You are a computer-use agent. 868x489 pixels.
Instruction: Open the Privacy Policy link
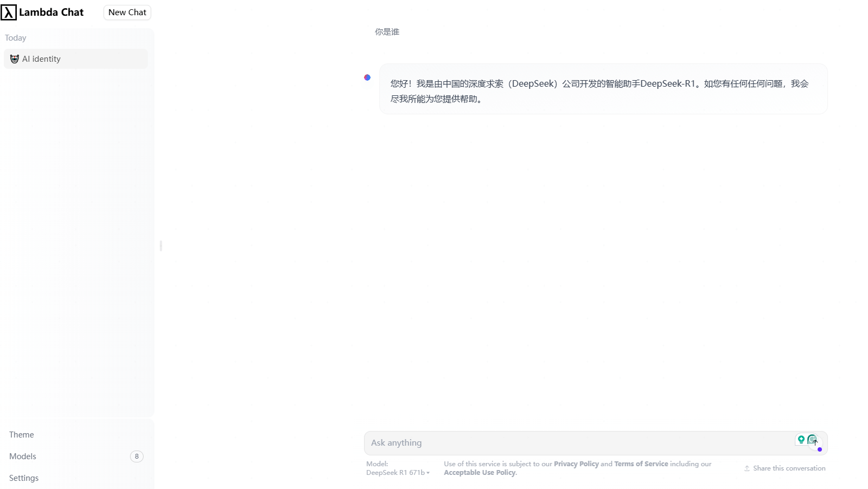(x=576, y=464)
